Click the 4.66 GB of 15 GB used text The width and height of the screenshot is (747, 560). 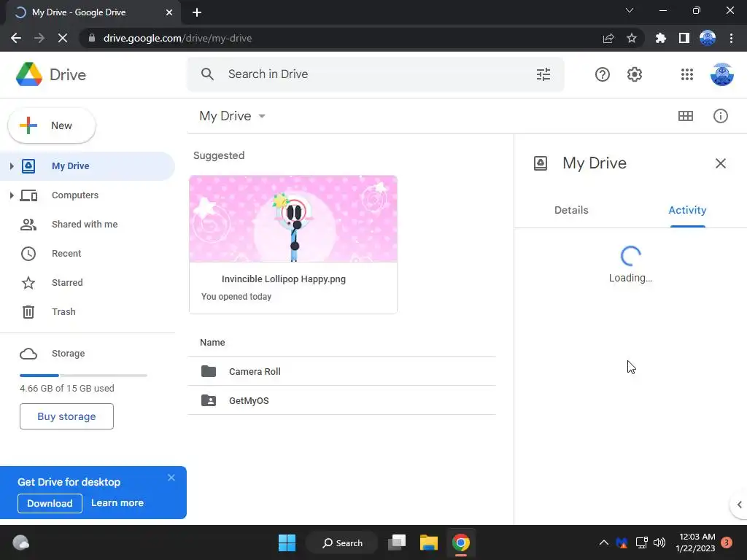(66, 388)
